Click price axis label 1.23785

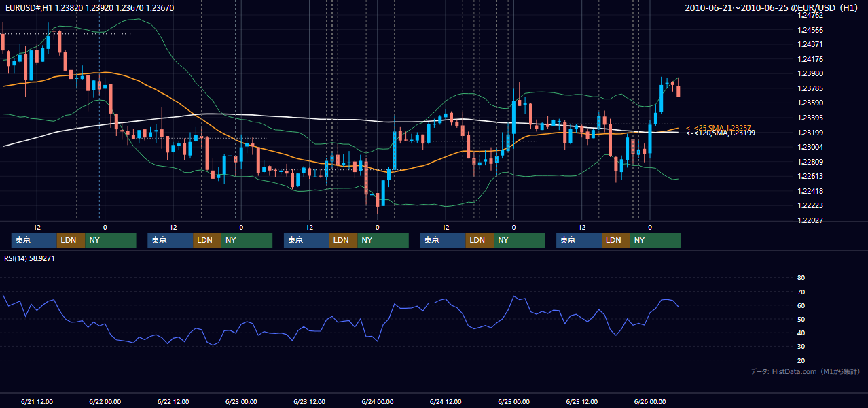click(x=810, y=88)
